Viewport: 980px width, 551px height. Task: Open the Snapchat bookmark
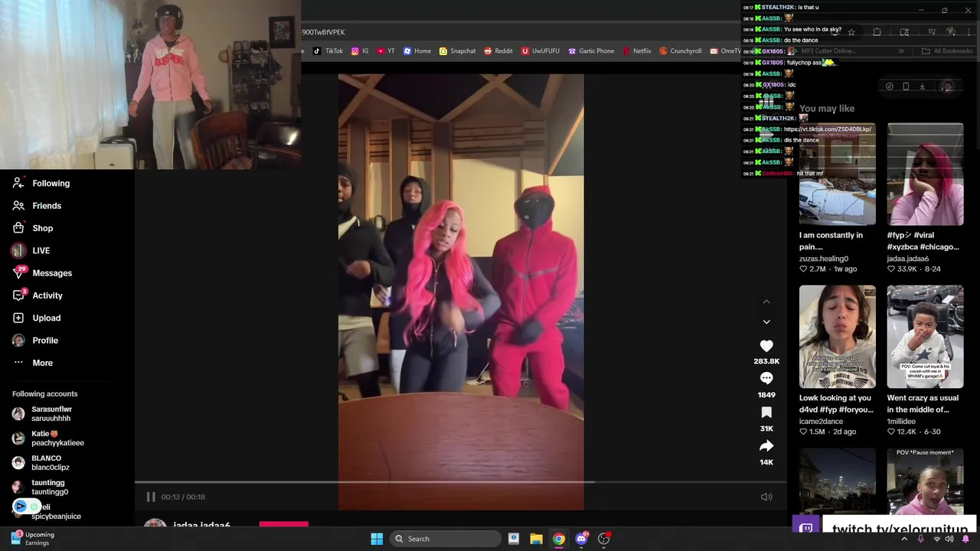click(457, 51)
